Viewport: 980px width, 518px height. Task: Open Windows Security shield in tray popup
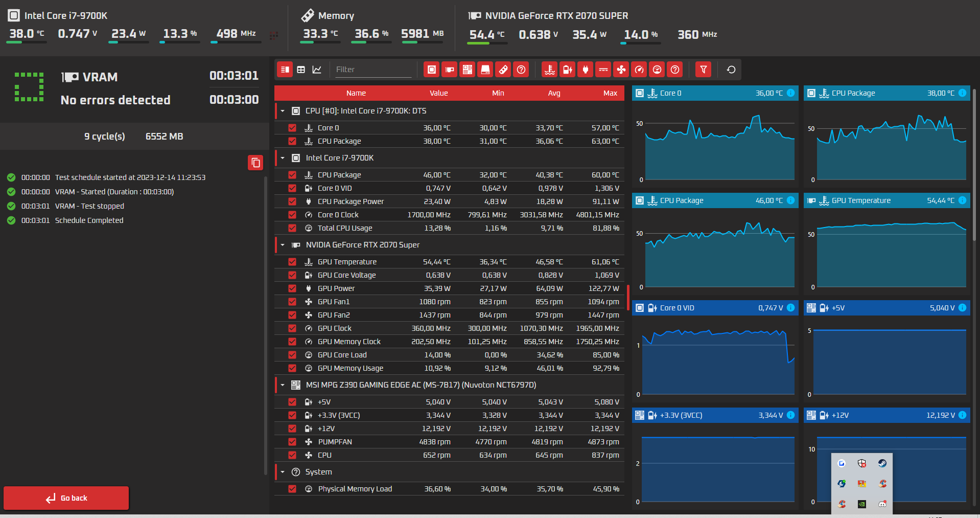coord(862,463)
